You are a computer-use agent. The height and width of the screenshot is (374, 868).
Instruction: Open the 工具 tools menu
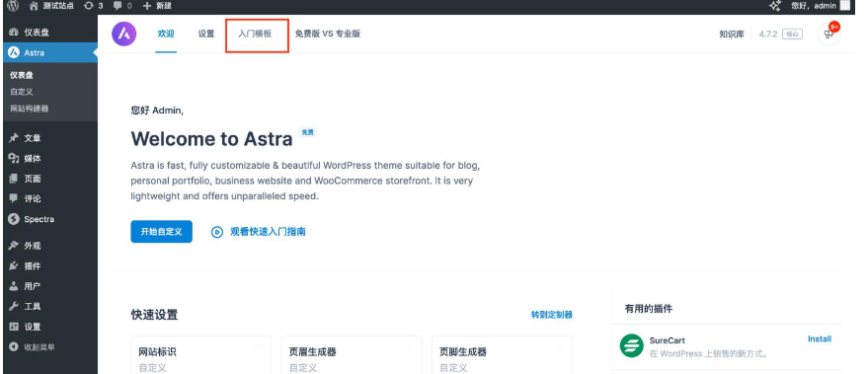[49, 307]
